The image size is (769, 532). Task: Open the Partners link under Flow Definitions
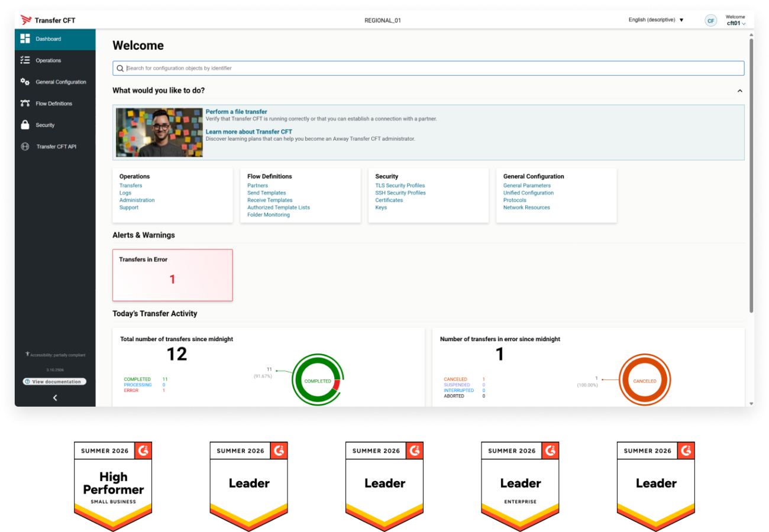click(x=258, y=186)
